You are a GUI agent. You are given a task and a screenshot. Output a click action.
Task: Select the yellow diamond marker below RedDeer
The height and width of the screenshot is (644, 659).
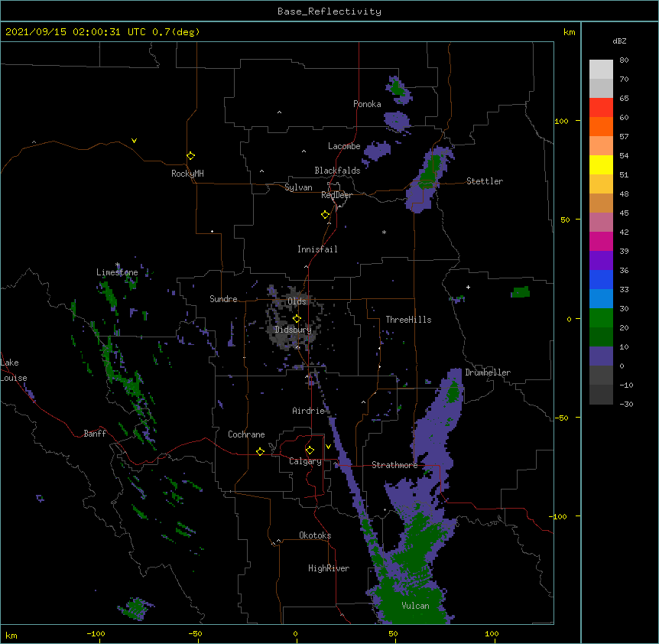[x=326, y=215]
